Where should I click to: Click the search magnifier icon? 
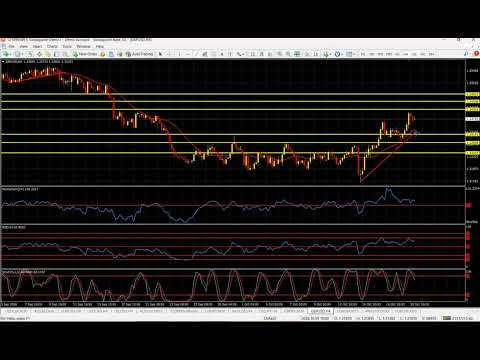pos(466,53)
